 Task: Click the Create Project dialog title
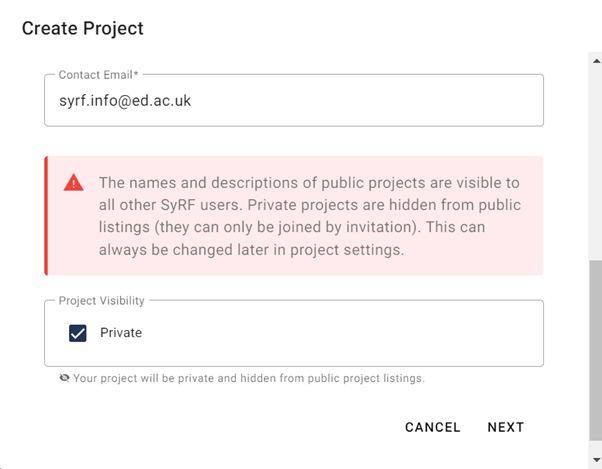pos(83,28)
